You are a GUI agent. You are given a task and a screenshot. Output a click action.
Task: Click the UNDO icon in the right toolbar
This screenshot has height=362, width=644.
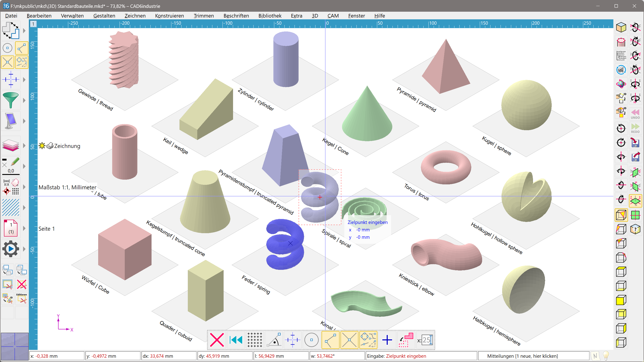(635, 114)
